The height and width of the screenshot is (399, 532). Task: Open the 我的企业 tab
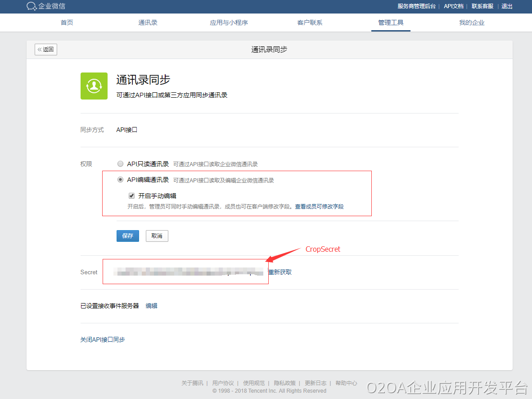tap(472, 23)
